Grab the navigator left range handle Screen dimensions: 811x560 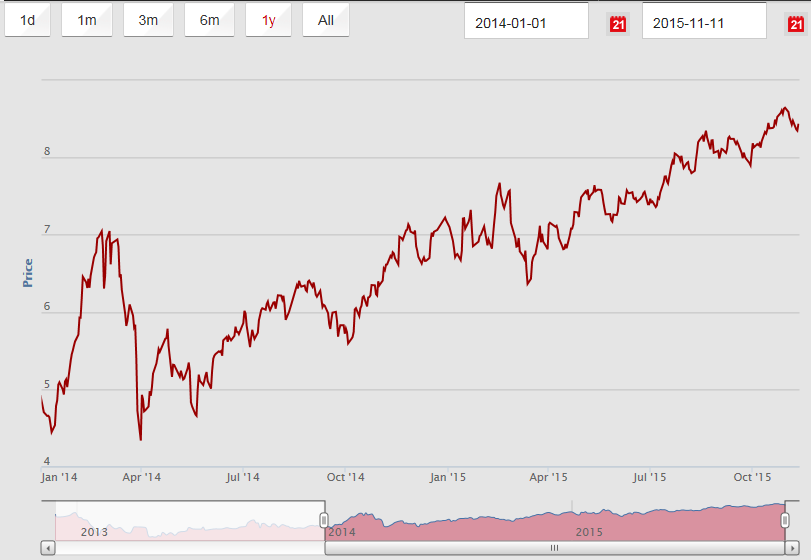point(324,520)
